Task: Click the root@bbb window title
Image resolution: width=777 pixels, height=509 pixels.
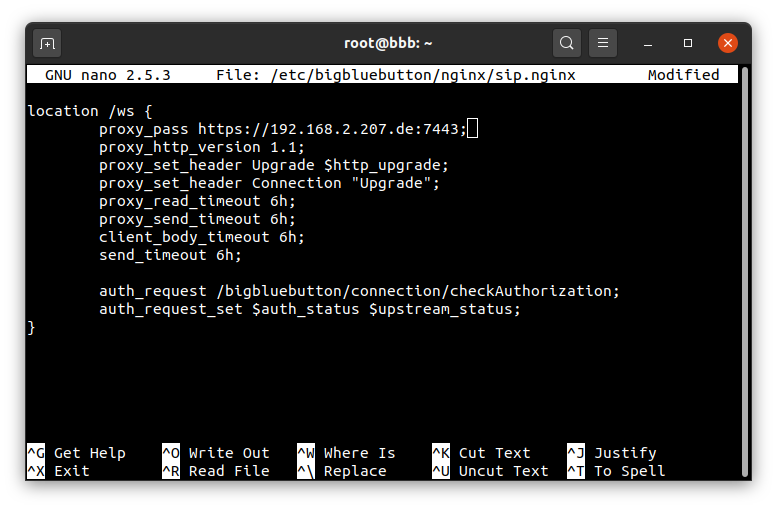Action: tap(388, 43)
